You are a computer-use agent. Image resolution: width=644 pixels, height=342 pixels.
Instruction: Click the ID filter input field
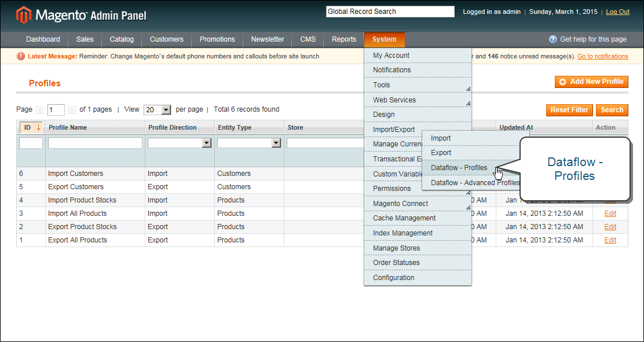point(31,143)
